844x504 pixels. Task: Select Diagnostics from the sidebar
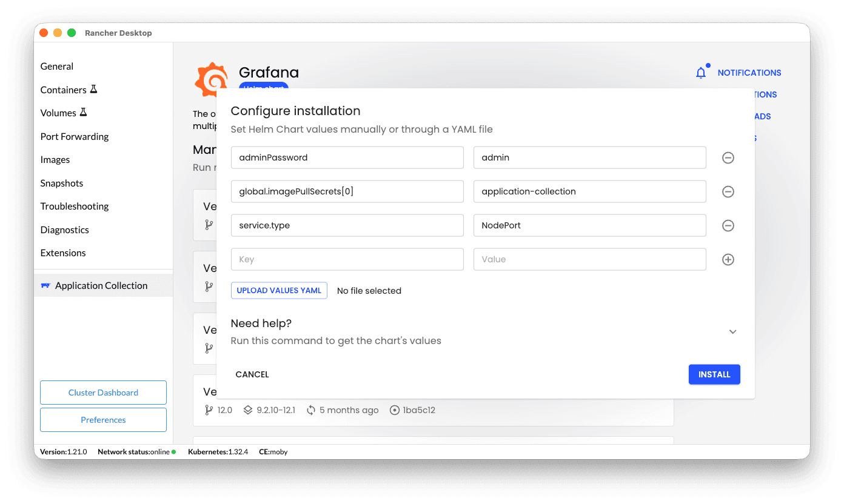(64, 230)
